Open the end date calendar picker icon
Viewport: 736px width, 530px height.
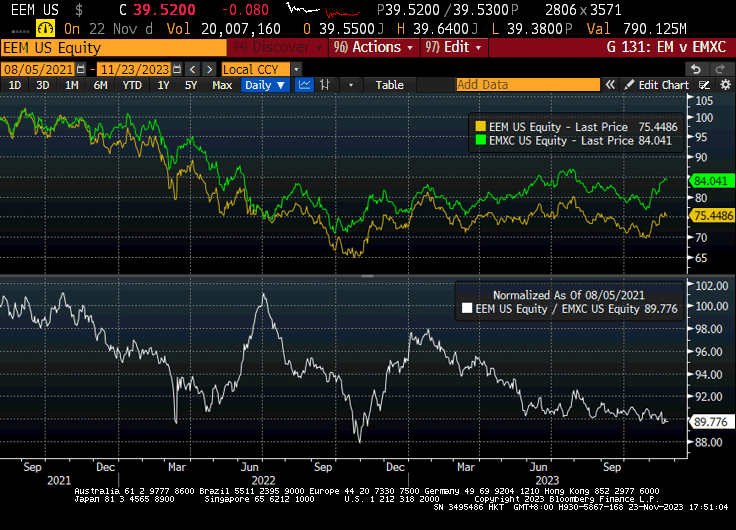[176, 69]
